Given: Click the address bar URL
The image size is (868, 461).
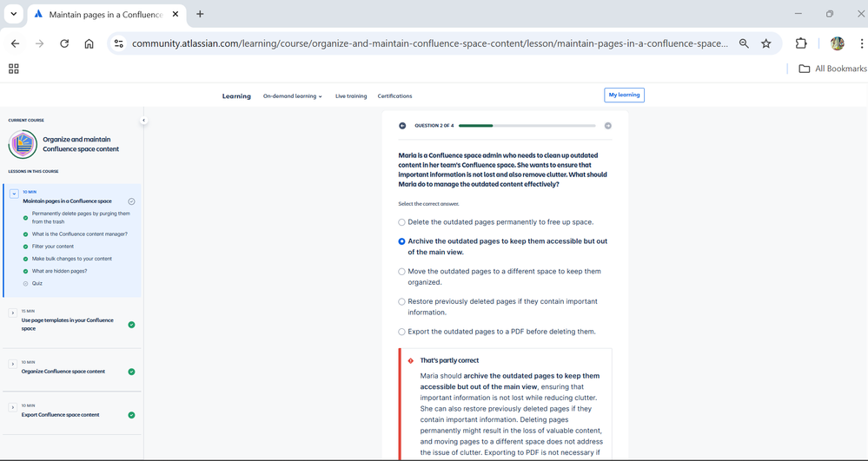Looking at the screenshot, I should (430, 43).
